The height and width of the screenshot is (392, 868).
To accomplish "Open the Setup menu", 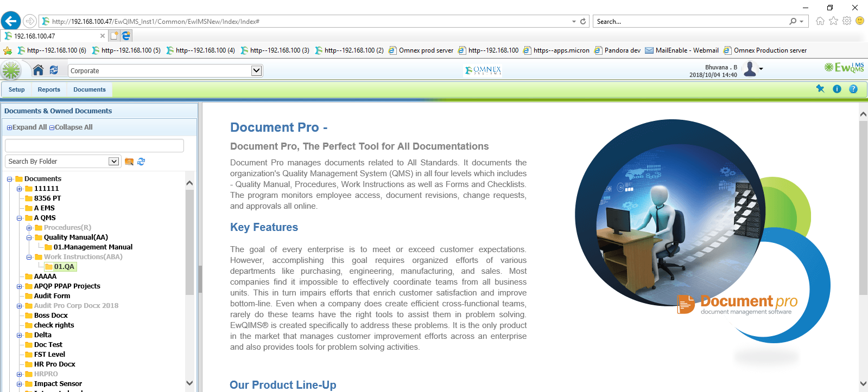I will [x=16, y=89].
